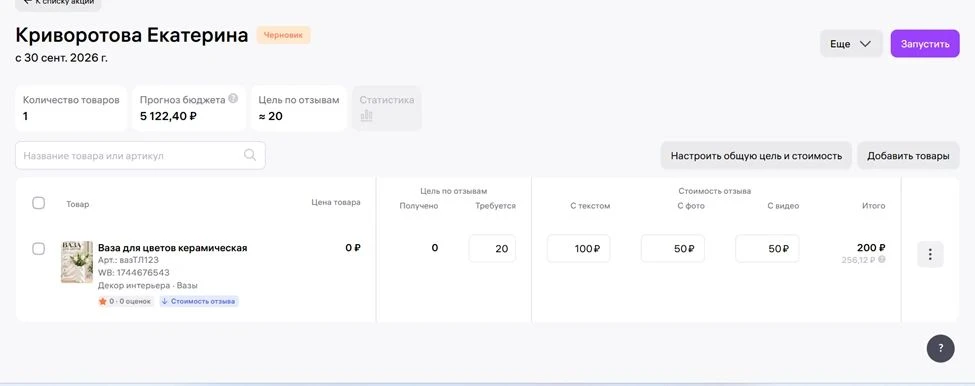The height and width of the screenshot is (386, 975).
Task: Click the help icon next to Прогноз бюджета
Action: [x=233, y=99]
